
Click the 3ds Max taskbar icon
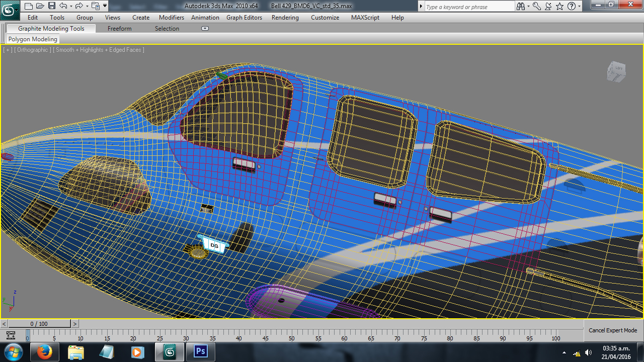coord(170,352)
